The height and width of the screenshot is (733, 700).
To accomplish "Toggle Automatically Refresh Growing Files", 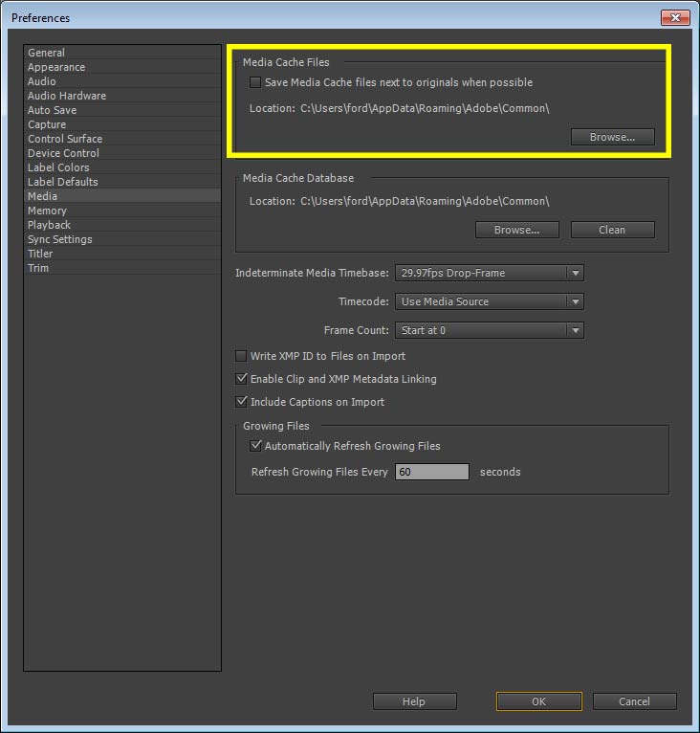I will [255, 446].
